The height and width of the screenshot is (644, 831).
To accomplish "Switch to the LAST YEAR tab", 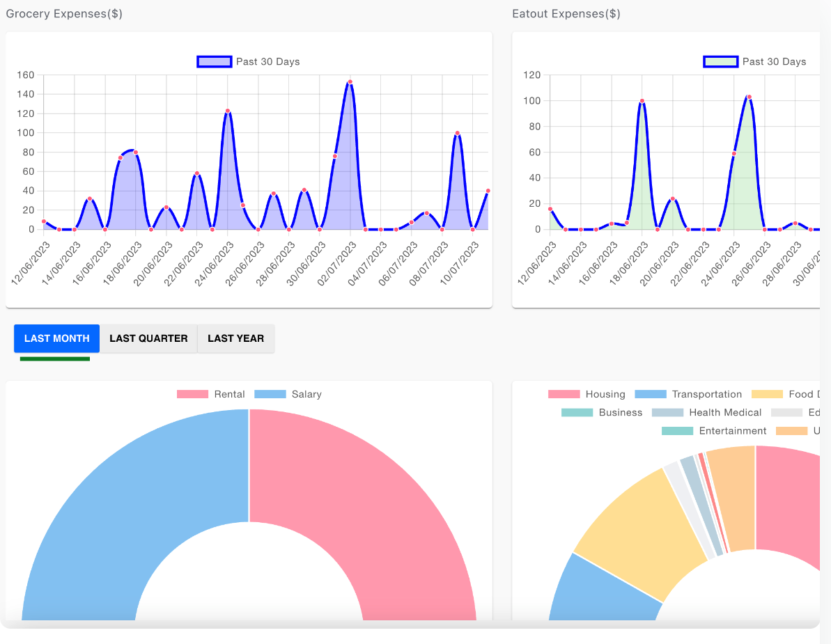I will (x=236, y=338).
